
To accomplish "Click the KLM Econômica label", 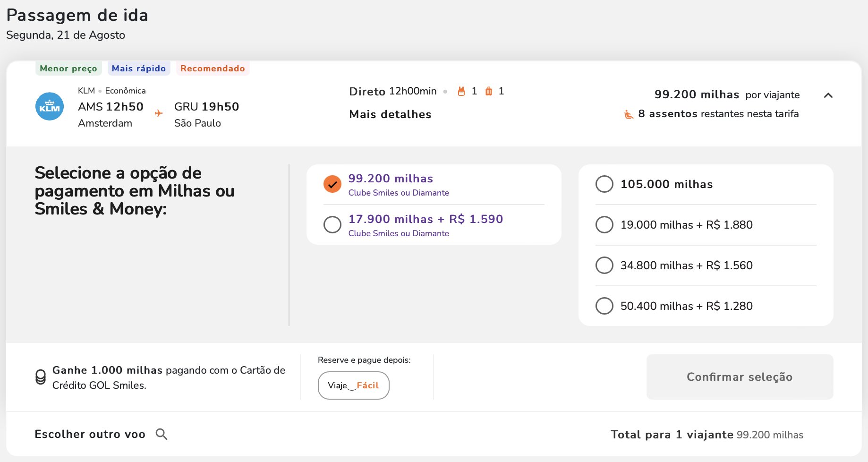I will 112,91.
